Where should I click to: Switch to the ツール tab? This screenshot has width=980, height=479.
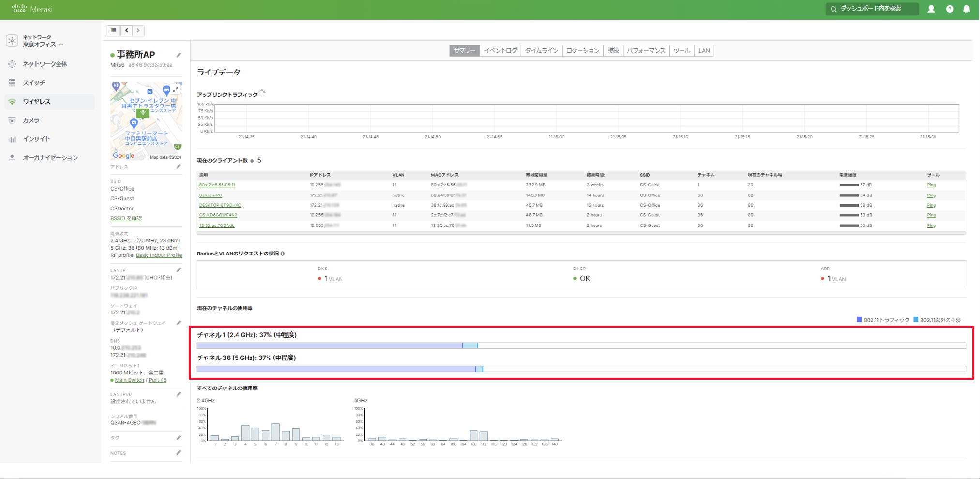[x=682, y=51]
